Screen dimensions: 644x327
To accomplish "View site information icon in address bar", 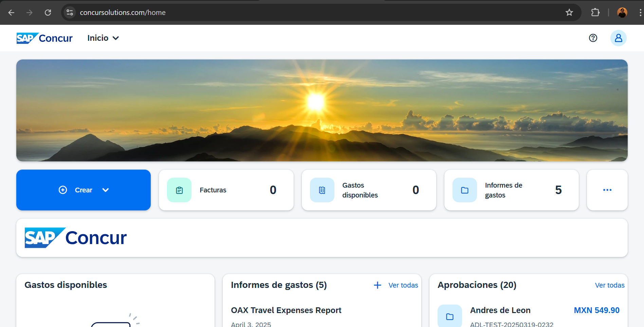I will pyautogui.click(x=70, y=13).
